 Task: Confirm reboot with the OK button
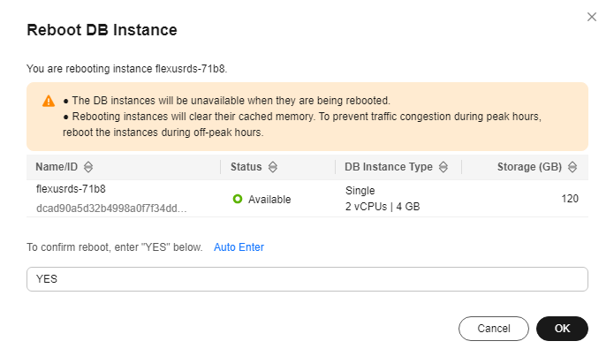point(562,329)
